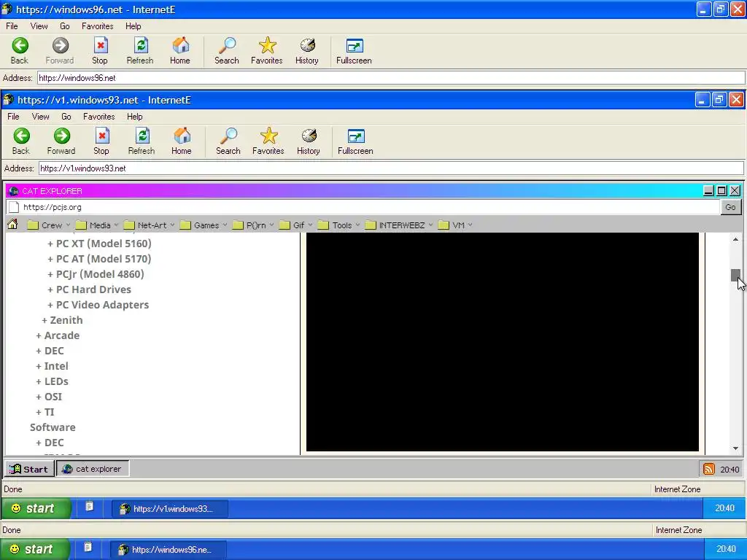747x560 pixels.
Task: Click notepad icon on inner blue taskbar
Action: (89, 507)
